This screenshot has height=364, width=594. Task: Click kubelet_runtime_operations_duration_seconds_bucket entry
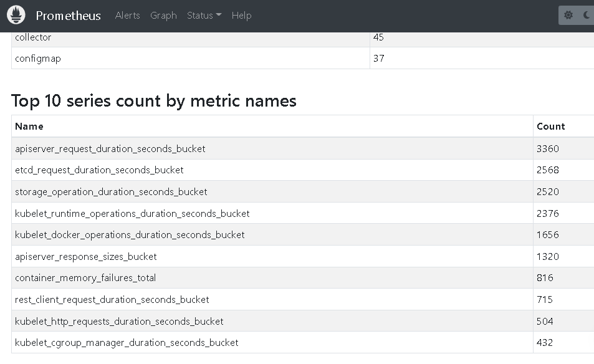click(132, 213)
